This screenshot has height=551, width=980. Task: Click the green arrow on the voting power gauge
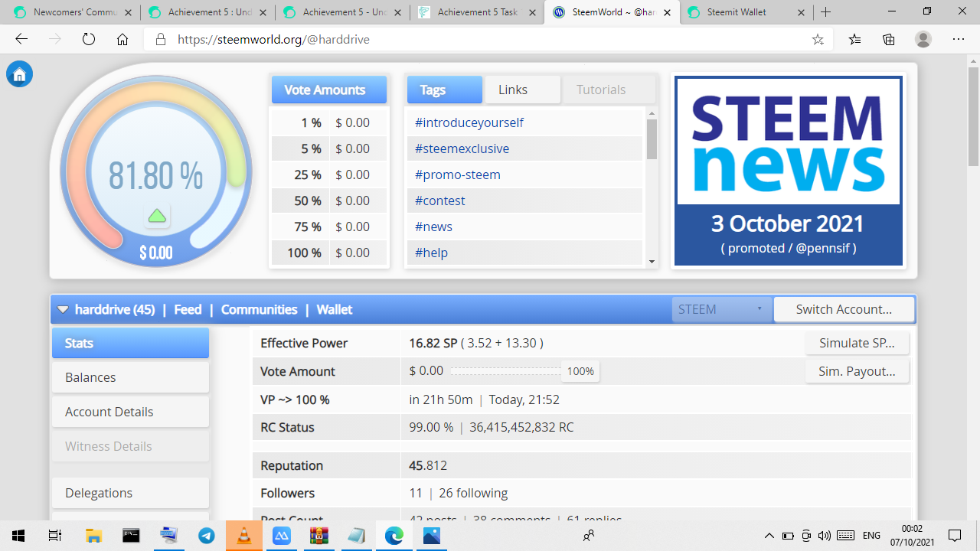[156, 216]
